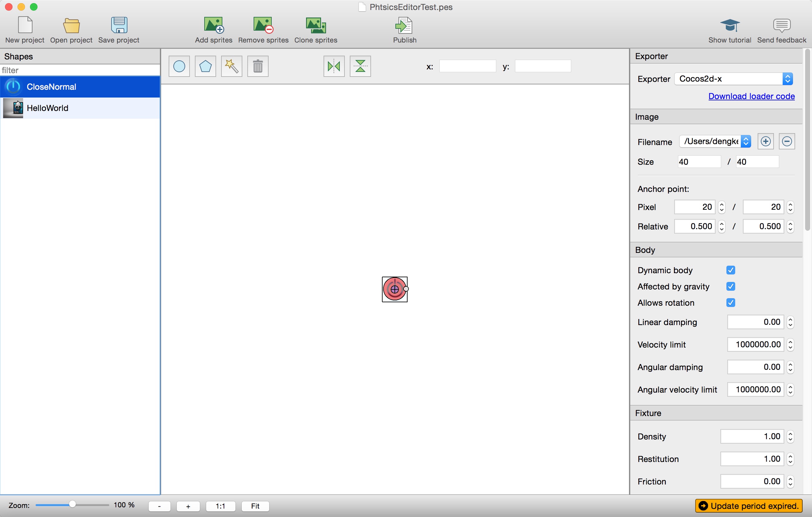Click the Zoom slider handle
Viewport: 812px width, 517px height.
coord(72,505)
